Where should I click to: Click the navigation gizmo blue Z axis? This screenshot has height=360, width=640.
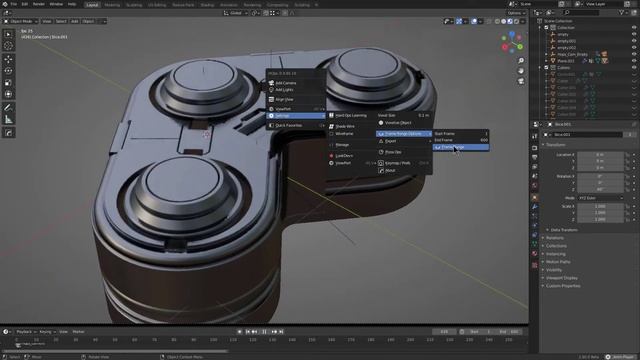(512, 34)
